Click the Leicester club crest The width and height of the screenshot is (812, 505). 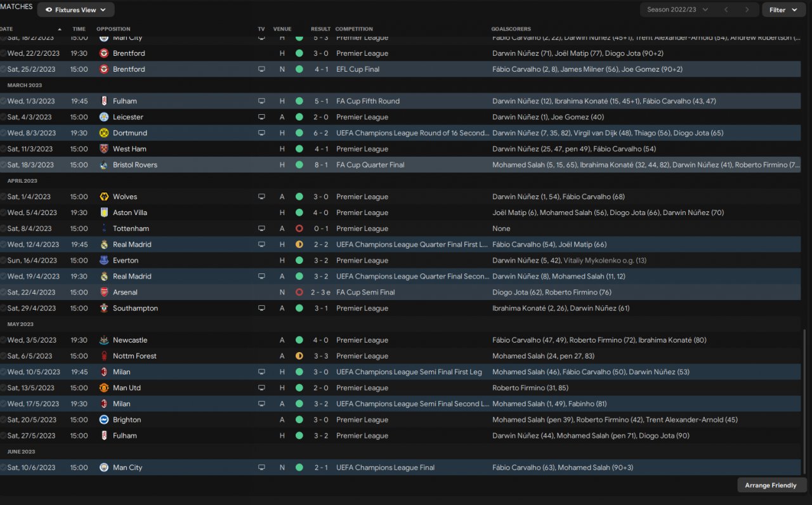point(104,117)
